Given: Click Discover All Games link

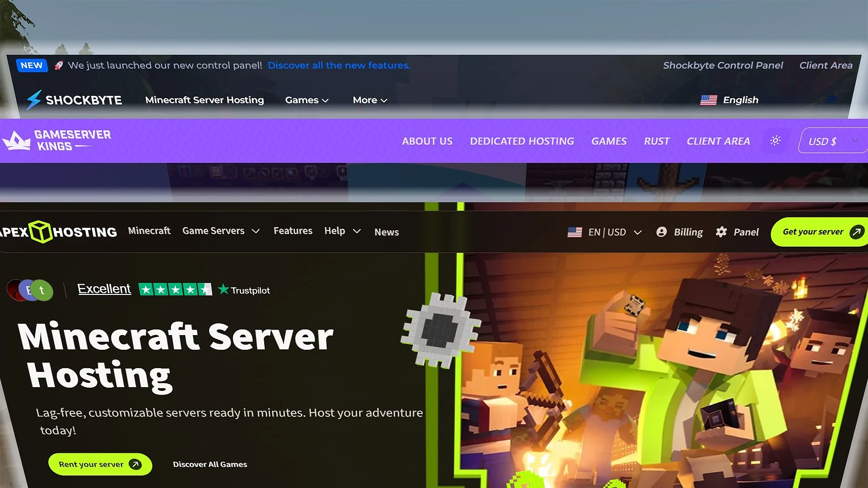Looking at the screenshot, I should [210, 464].
